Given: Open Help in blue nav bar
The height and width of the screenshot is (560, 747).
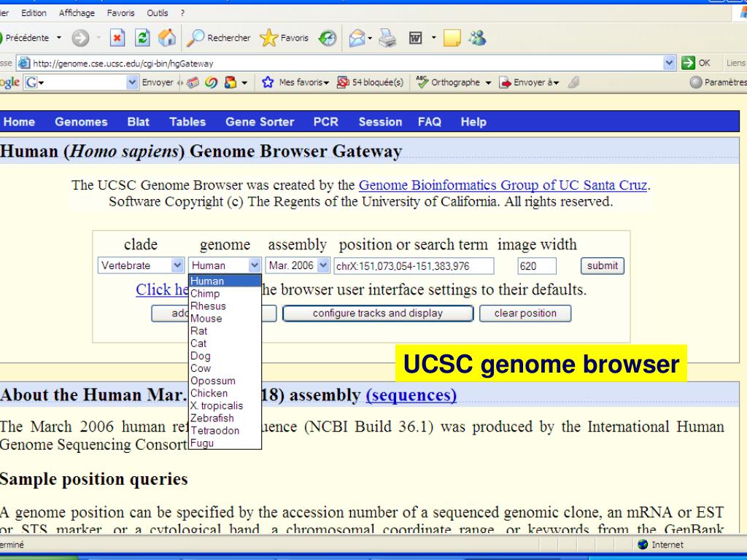Looking at the screenshot, I should pyautogui.click(x=473, y=122).
